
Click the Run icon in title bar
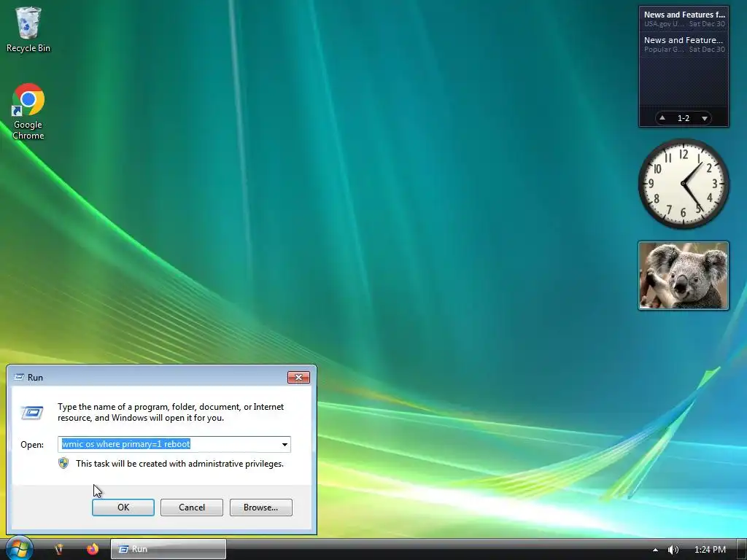[19, 377]
